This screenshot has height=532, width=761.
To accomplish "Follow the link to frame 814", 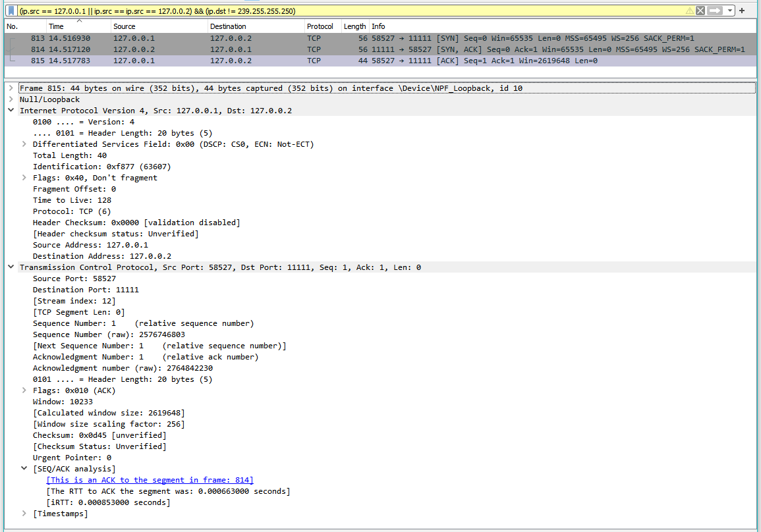I will tap(149, 479).
